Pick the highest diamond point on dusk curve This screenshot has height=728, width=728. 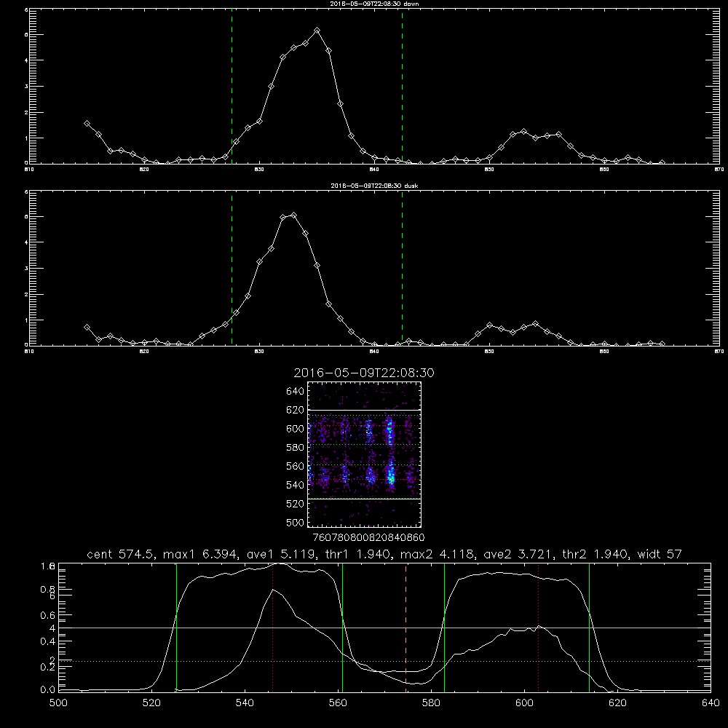coord(293,215)
